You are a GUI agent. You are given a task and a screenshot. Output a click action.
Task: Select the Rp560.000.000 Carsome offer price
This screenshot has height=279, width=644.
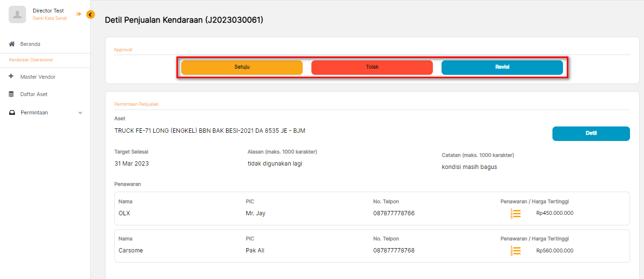coord(555,251)
